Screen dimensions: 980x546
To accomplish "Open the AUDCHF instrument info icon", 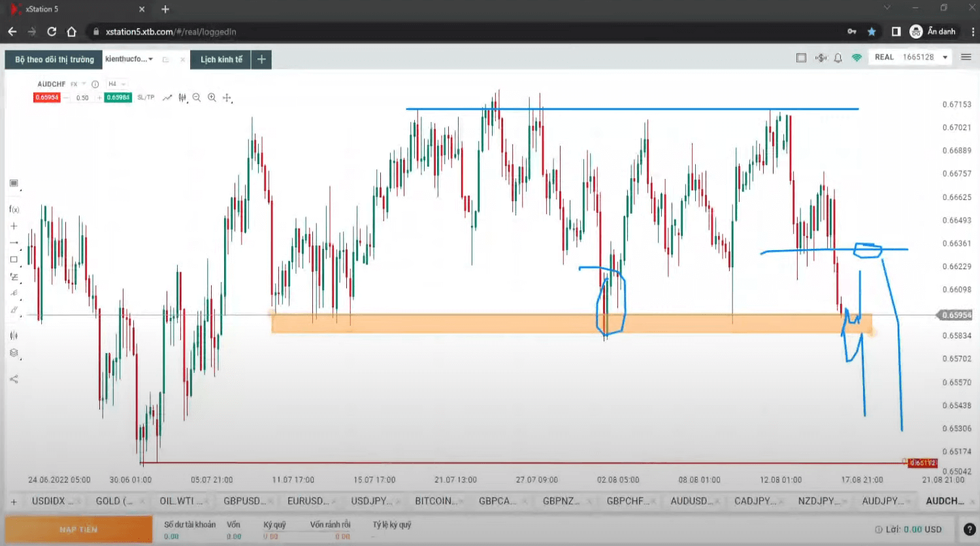I will pyautogui.click(x=95, y=84).
